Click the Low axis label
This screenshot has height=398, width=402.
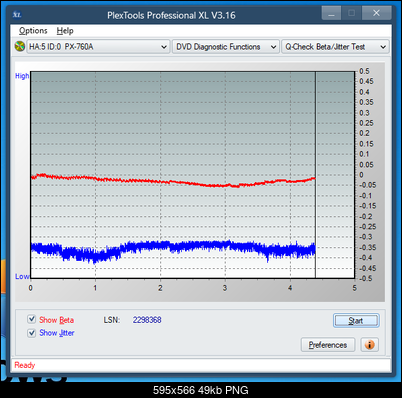tap(22, 276)
